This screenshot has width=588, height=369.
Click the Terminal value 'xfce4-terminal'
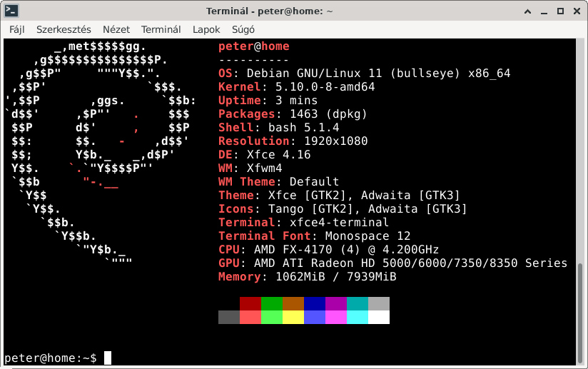coord(339,222)
